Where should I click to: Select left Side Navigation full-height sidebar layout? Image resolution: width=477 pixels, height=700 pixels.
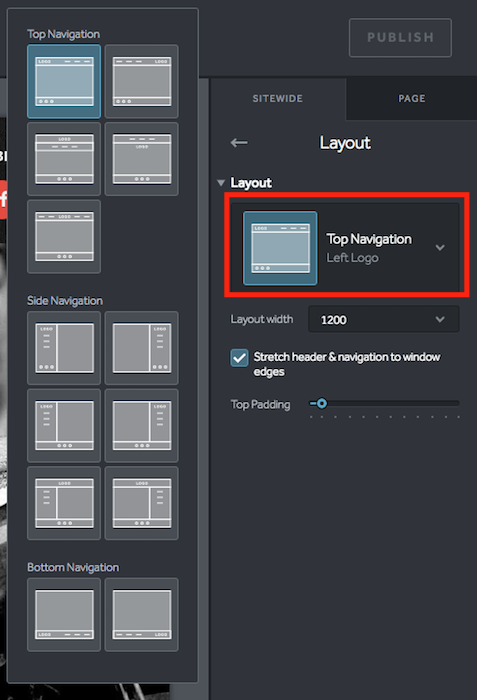tap(64, 348)
